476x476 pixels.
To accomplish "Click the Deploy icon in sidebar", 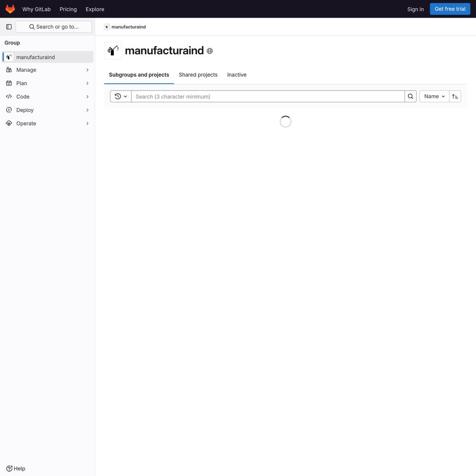I will 9,110.
